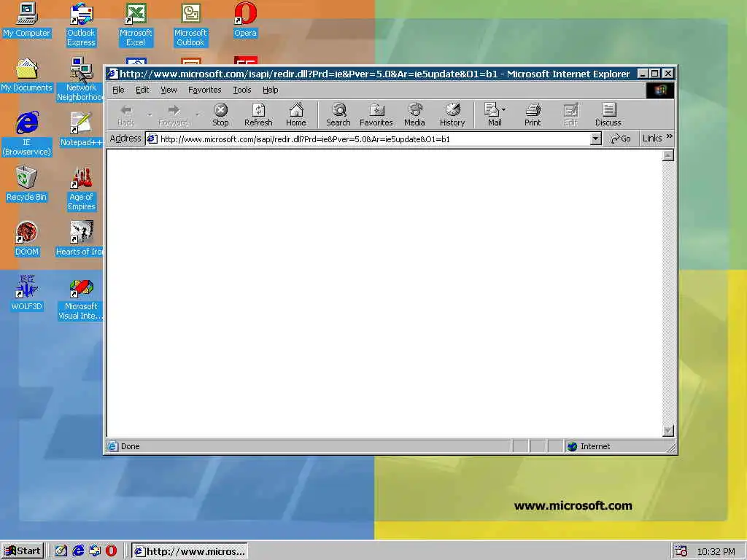Select the Age of Empires shortcut
This screenshot has width=747, height=560.
[82, 189]
